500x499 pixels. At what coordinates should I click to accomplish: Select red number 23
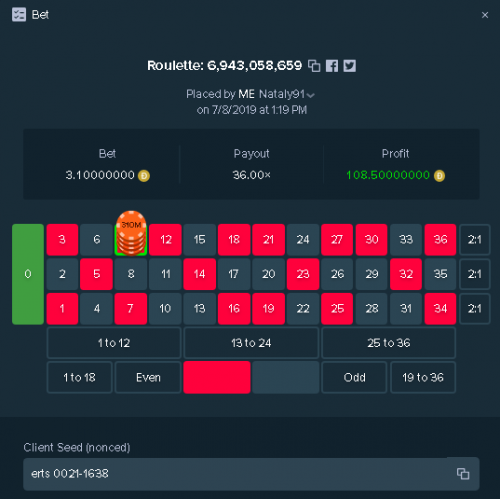(303, 274)
